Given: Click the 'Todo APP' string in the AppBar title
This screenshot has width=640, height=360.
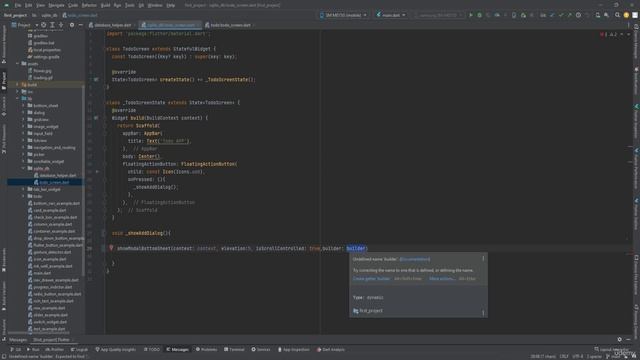Looking at the screenshot, I should point(173,141).
